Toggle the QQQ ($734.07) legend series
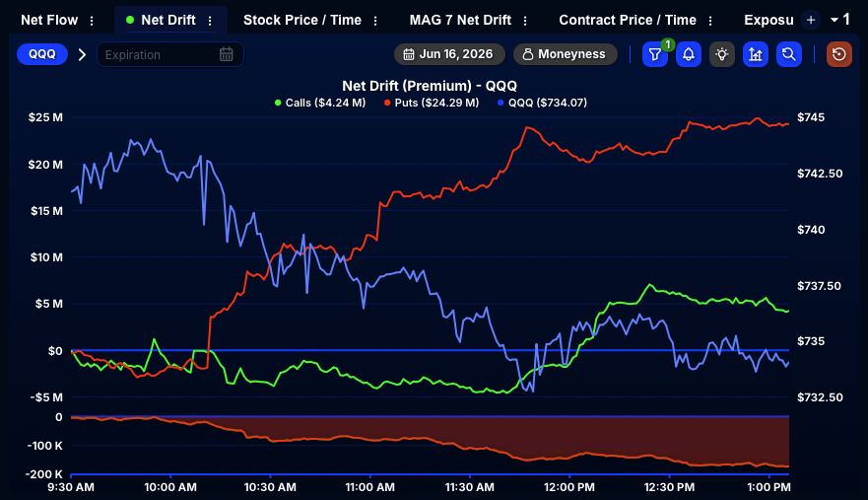This screenshot has width=868, height=500. (x=542, y=103)
